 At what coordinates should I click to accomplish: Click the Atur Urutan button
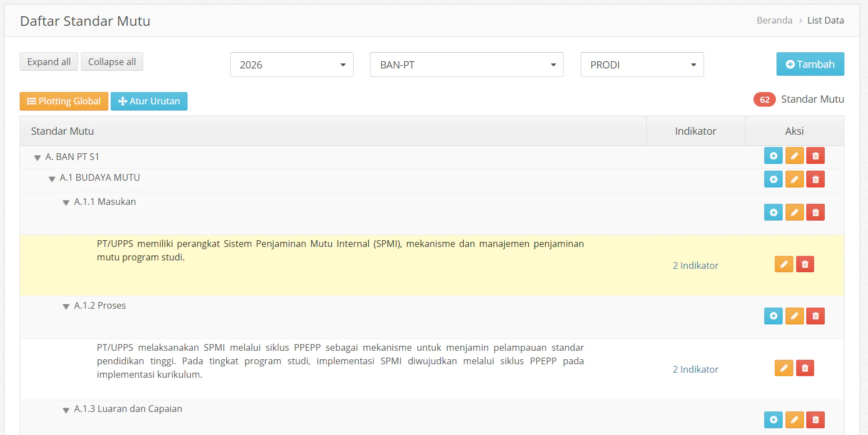149,101
